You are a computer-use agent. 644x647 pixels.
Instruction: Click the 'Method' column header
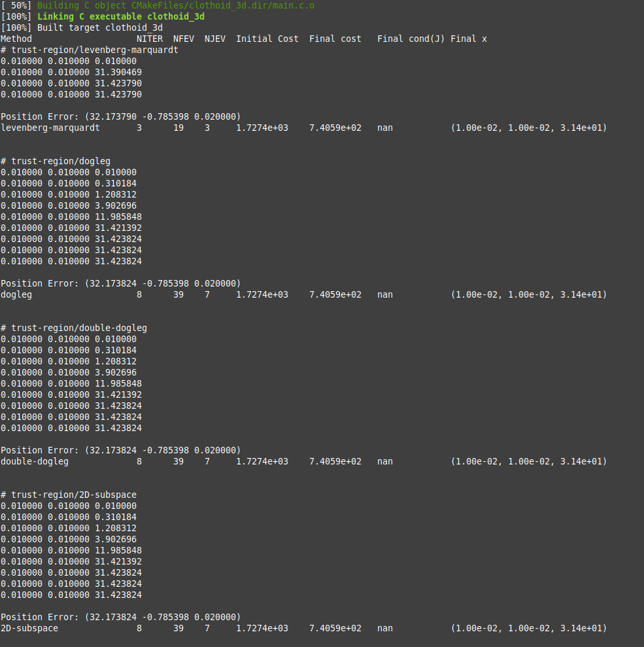pos(16,39)
